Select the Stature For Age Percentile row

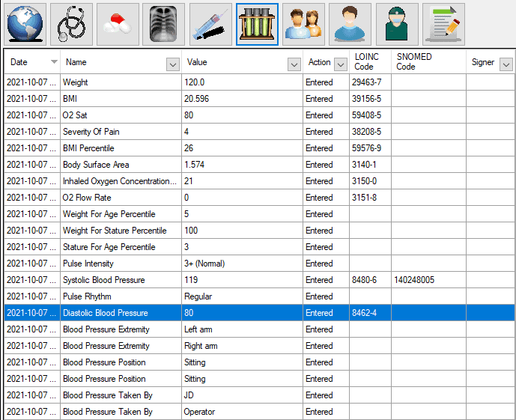click(260, 246)
